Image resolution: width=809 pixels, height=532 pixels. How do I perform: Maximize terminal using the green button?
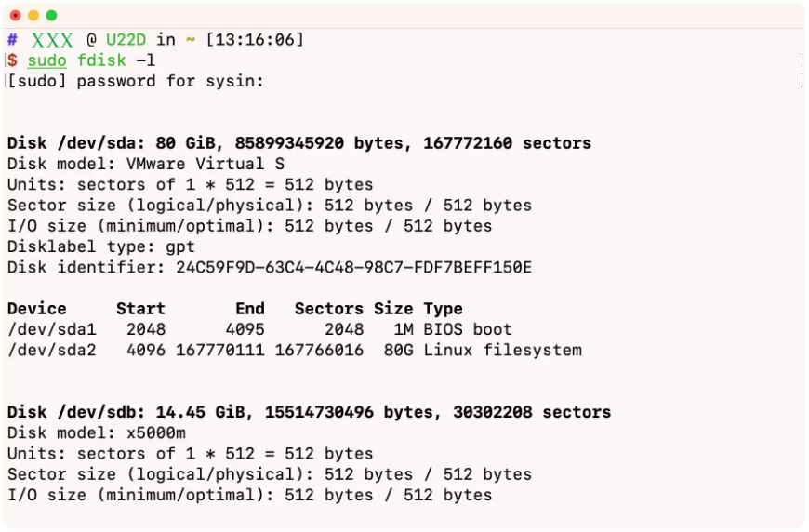51,16
